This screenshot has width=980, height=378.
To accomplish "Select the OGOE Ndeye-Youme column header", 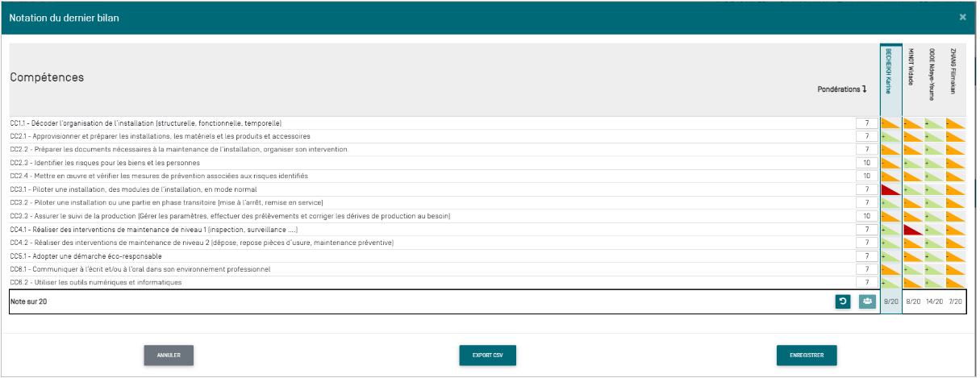I will 932,73.
